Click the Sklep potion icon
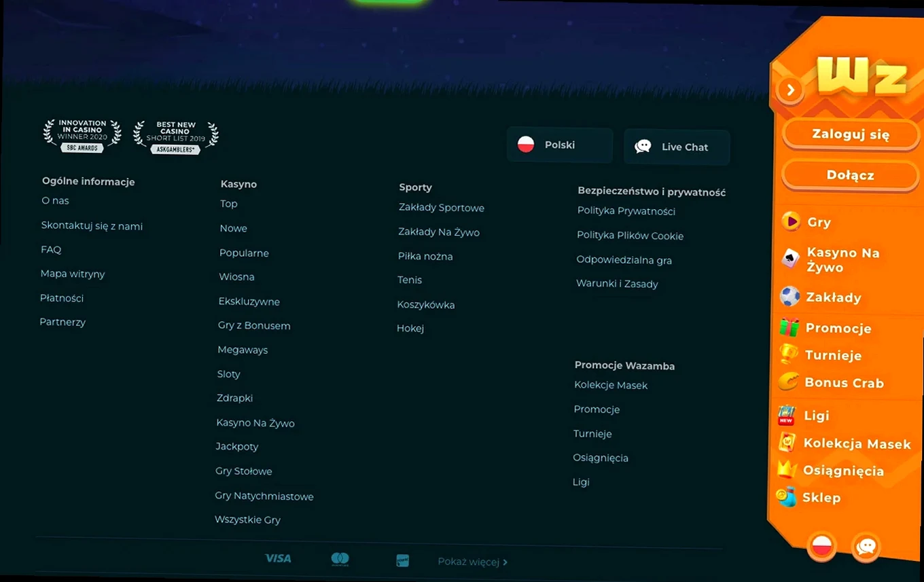This screenshot has width=924, height=582. pos(786,497)
